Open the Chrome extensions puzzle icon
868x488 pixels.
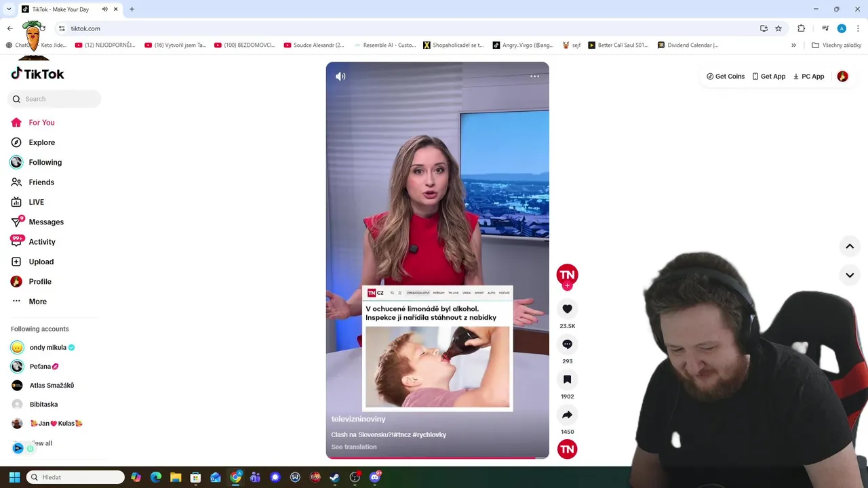[x=801, y=28]
